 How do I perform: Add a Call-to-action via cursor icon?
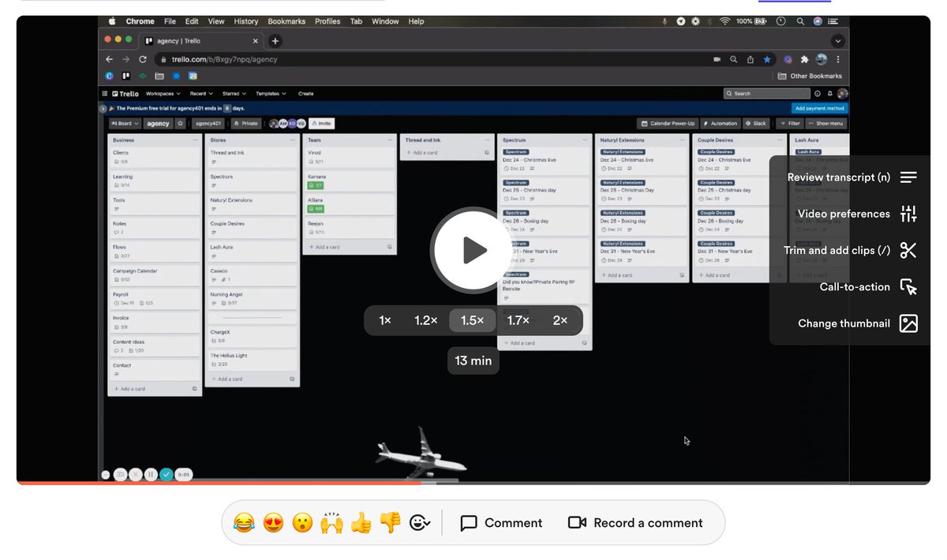908,287
